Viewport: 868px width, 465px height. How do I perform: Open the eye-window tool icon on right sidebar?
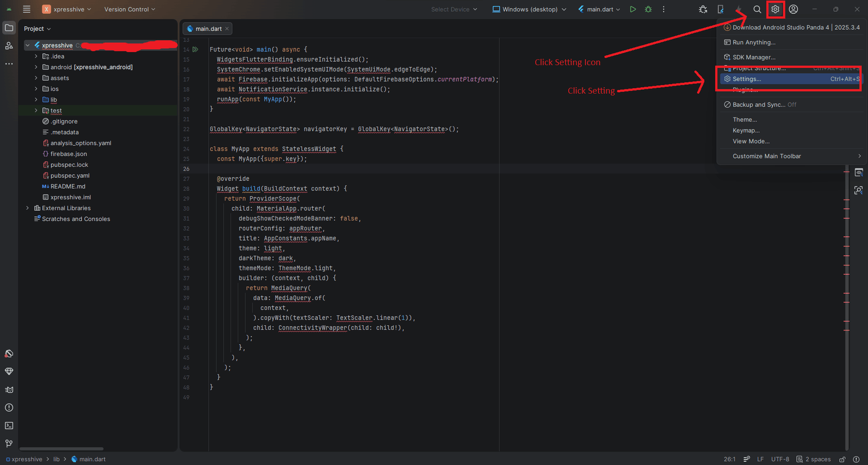[x=859, y=172]
